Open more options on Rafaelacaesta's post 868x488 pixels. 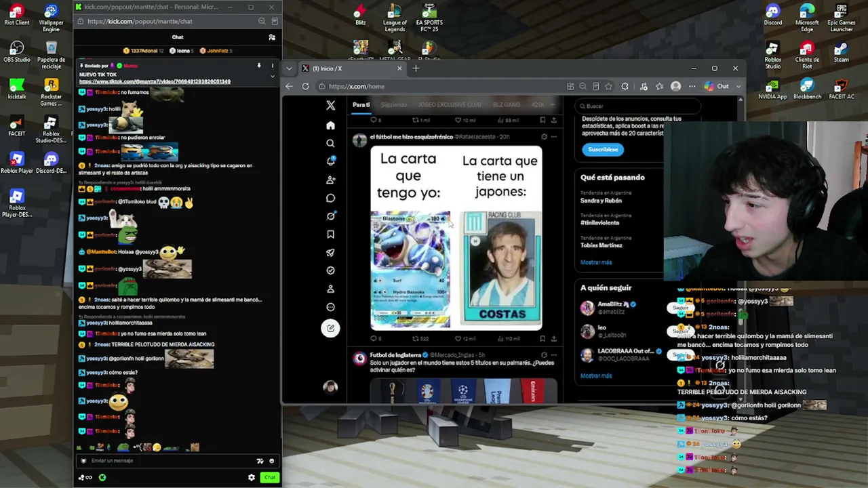tap(554, 137)
